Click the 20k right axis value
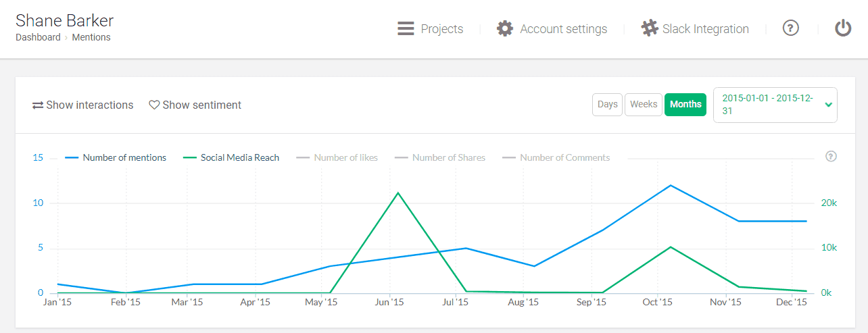Screen dimensions: 868x333 pos(829,203)
